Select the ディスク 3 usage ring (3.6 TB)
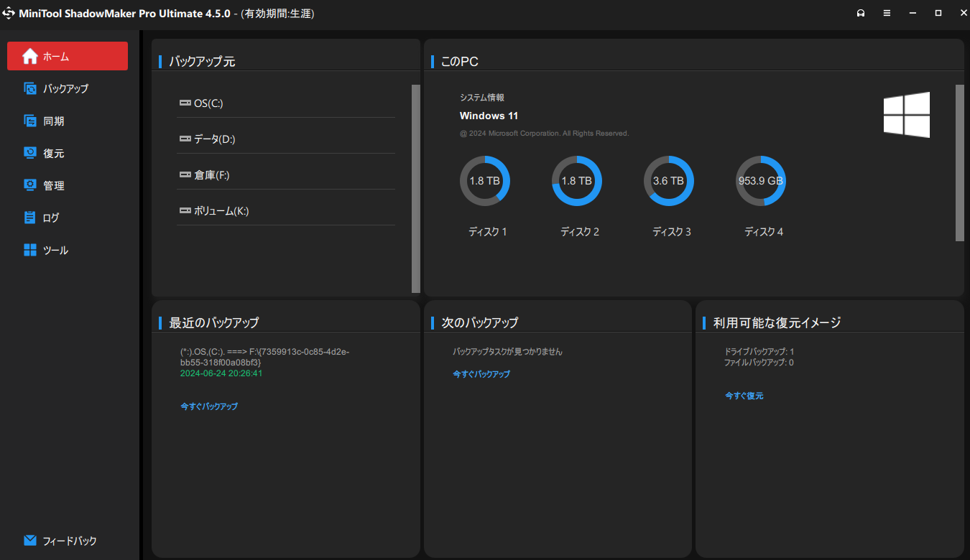This screenshot has height=560, width=970. [x=669, y=181]
